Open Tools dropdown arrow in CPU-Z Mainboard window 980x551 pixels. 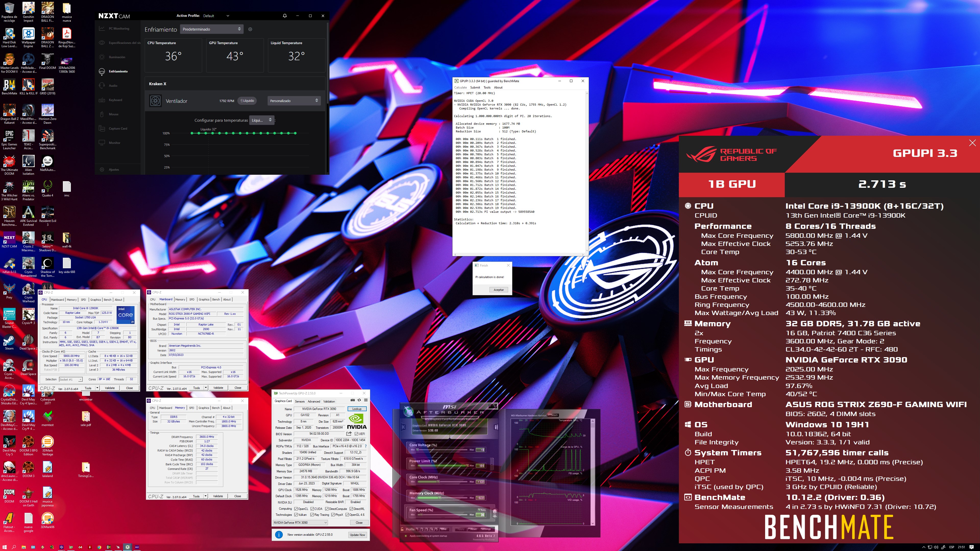206,388
